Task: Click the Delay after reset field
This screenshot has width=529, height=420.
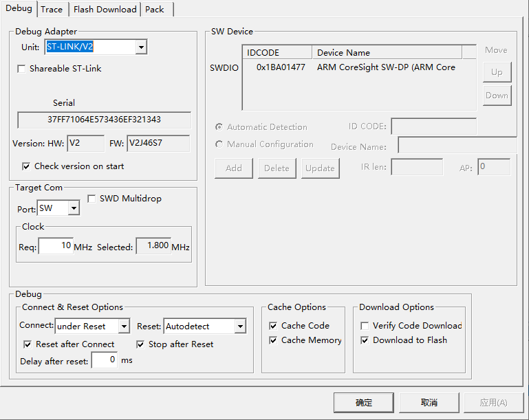Action: point(105,360)
